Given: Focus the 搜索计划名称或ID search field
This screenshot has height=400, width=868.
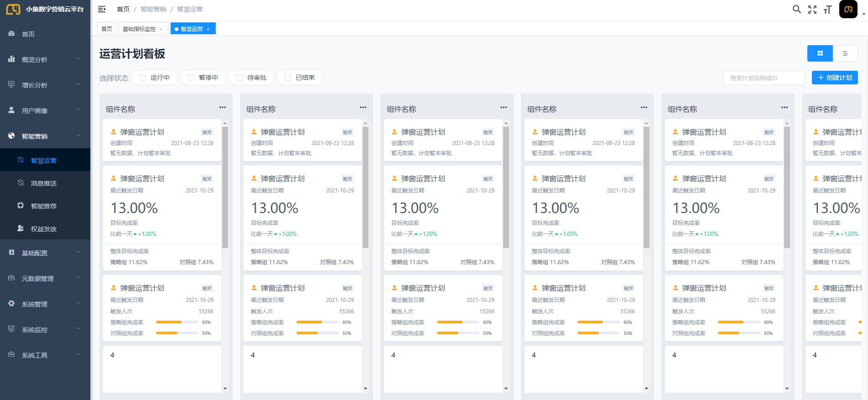Looking at the screenshot, I should [764, 78].
